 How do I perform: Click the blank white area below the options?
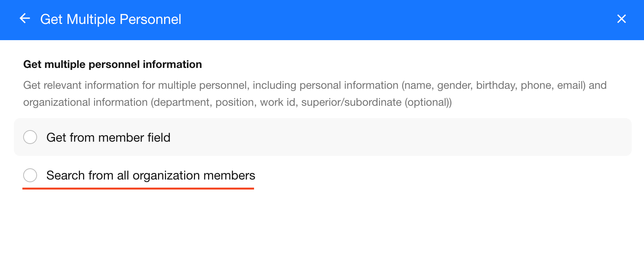[x=322, y=232]
